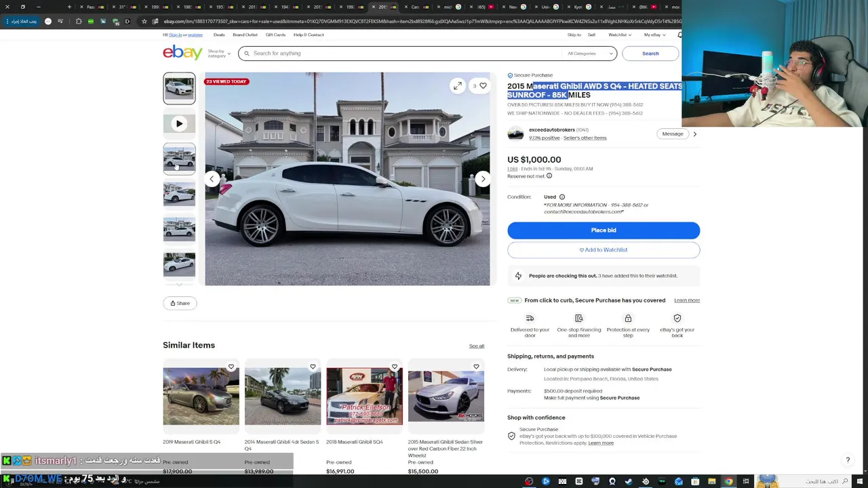
Task: Select the first white Maserati thumbnail
Action: [x=179, y=88]
